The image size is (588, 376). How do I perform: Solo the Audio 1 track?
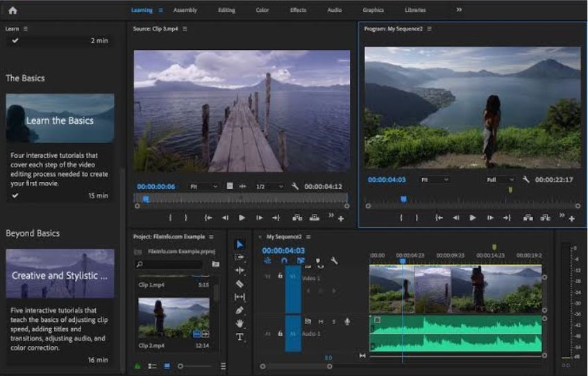[334, 322]
